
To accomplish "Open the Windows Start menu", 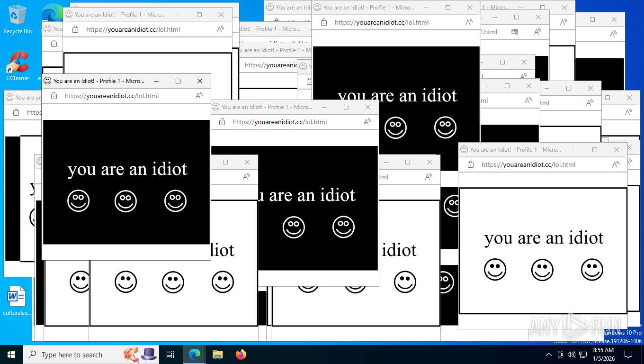I will (x=11, y=355).
